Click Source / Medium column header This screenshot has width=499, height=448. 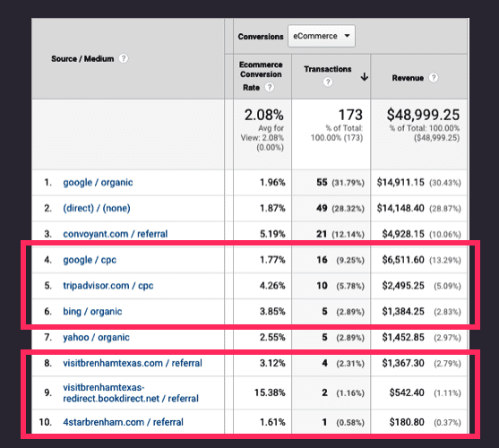(x=82, y=59)
